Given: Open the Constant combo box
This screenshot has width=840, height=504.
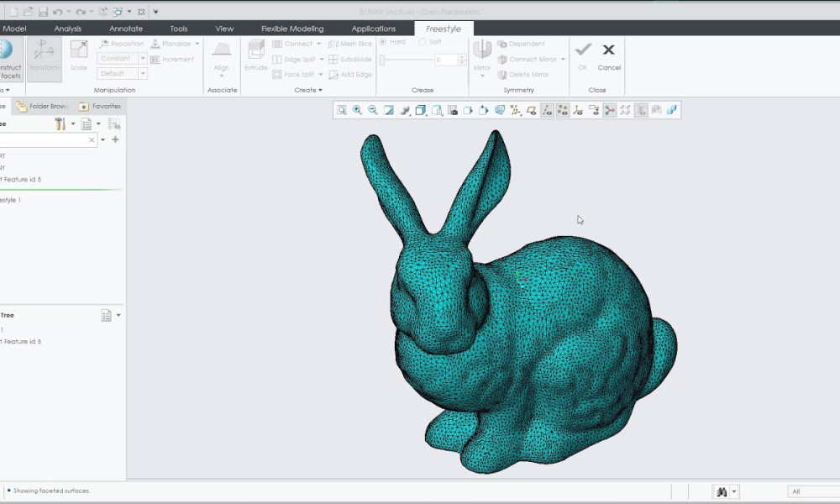Looking at the screenshot, I should click(122, 59).
